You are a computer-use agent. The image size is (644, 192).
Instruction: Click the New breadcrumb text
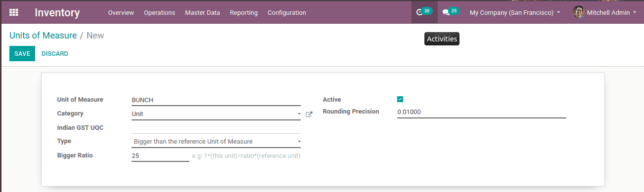(95, 36)
